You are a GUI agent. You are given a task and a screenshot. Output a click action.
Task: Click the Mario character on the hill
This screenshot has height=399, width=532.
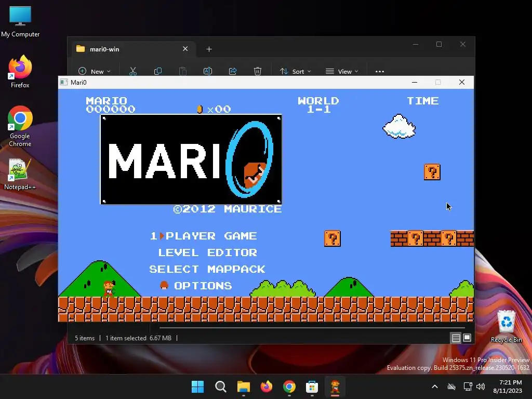[109, 288]
